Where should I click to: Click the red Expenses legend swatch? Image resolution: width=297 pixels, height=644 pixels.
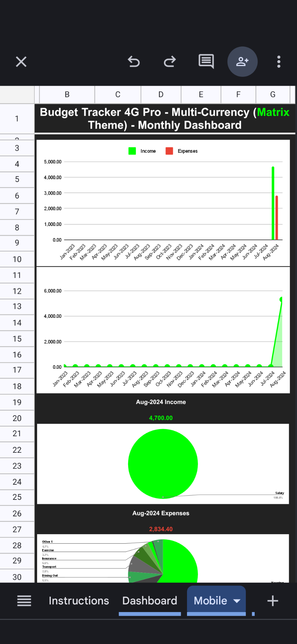(169, 151)
